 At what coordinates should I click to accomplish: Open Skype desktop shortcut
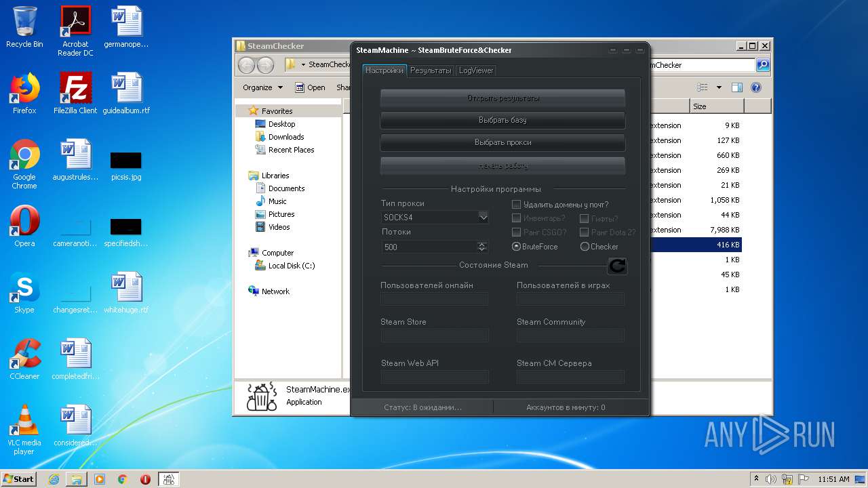pos(24,293)
